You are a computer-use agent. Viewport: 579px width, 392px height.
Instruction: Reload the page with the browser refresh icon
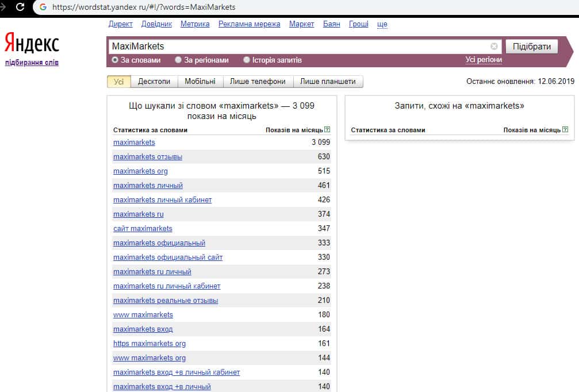[x=20, y=7]
